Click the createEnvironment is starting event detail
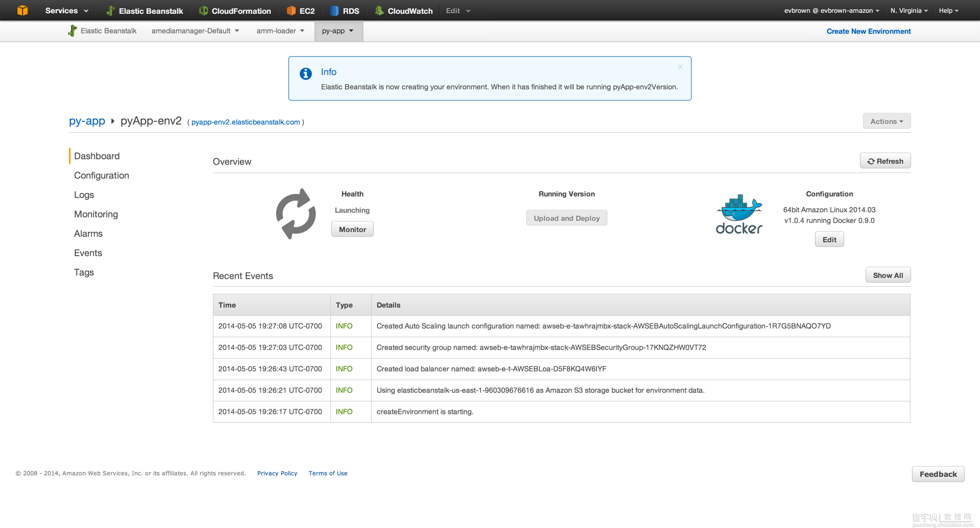 click(x=425, y=412)
